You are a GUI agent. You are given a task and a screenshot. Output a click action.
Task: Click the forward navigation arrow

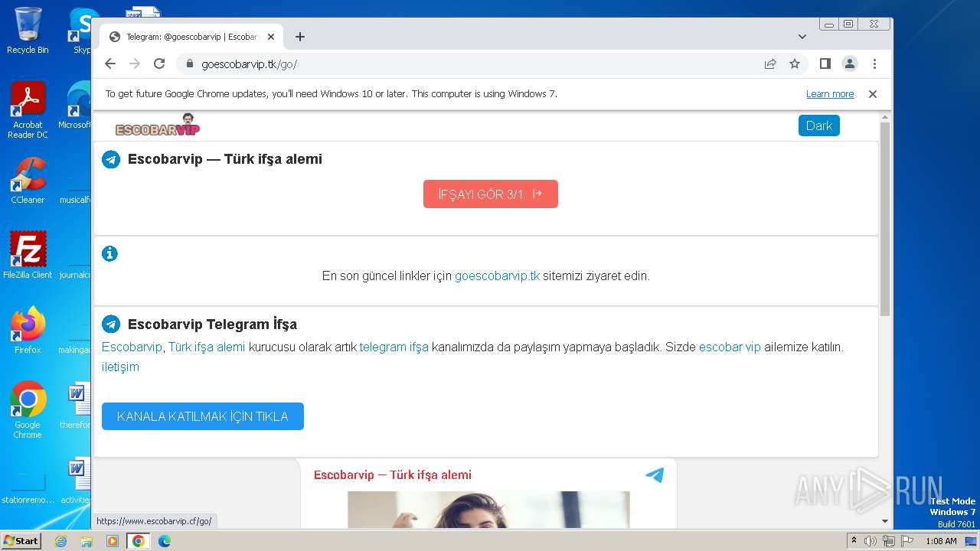tap(135, 64)
